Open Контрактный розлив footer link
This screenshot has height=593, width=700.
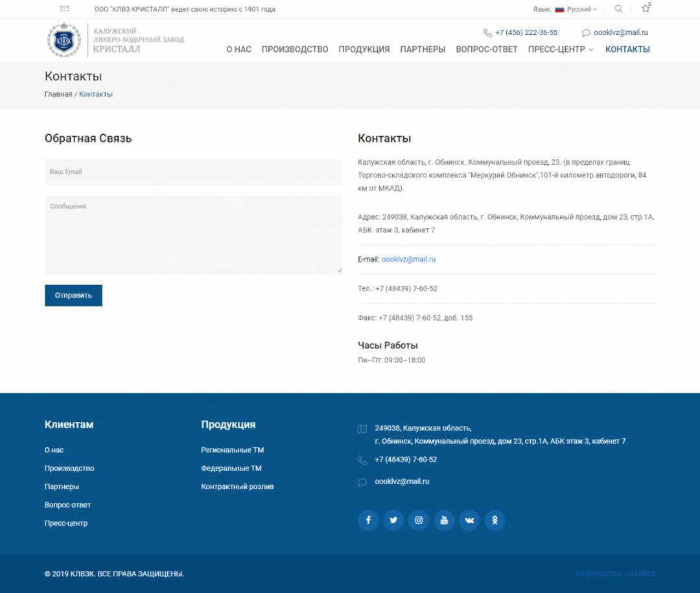point(237,487)
